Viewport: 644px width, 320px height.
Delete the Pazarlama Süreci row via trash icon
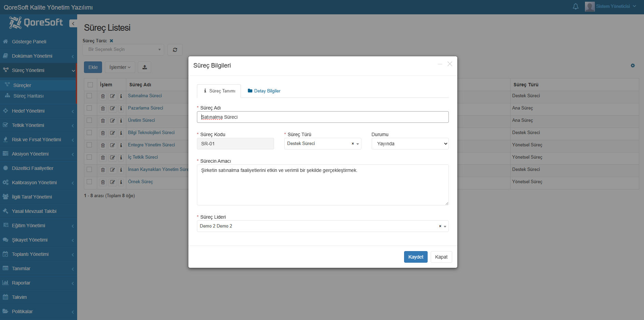click(103, 108)
